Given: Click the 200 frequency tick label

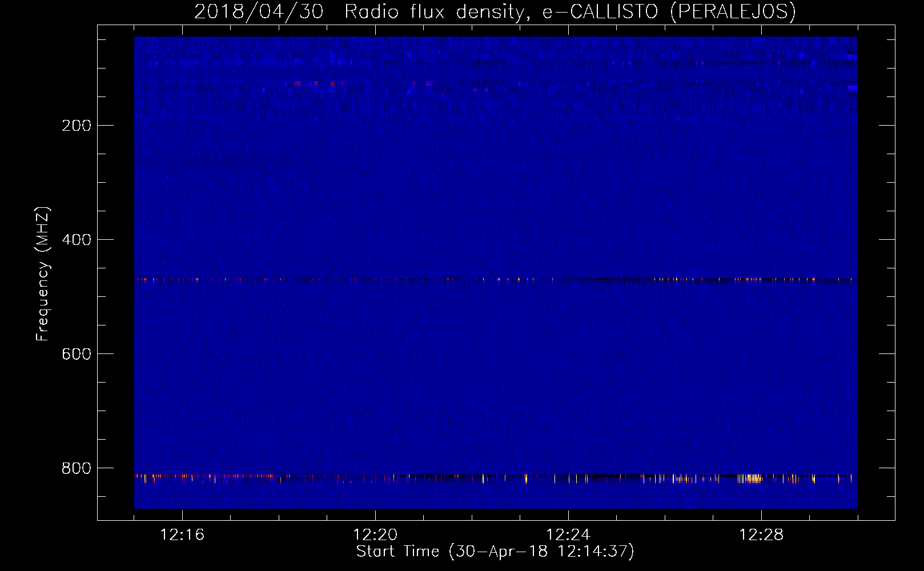Looking at the screenshot, I should click(x=77, y=126).
